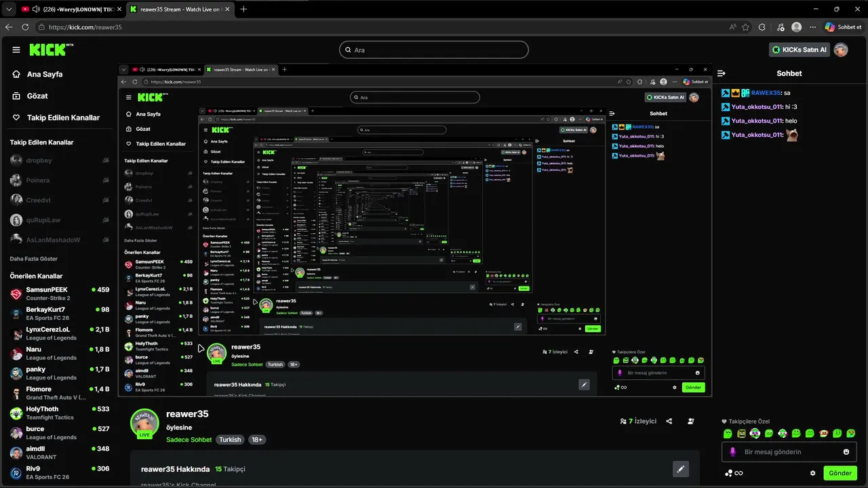Pick the first plain green blob emote

(x=728, y=434)
